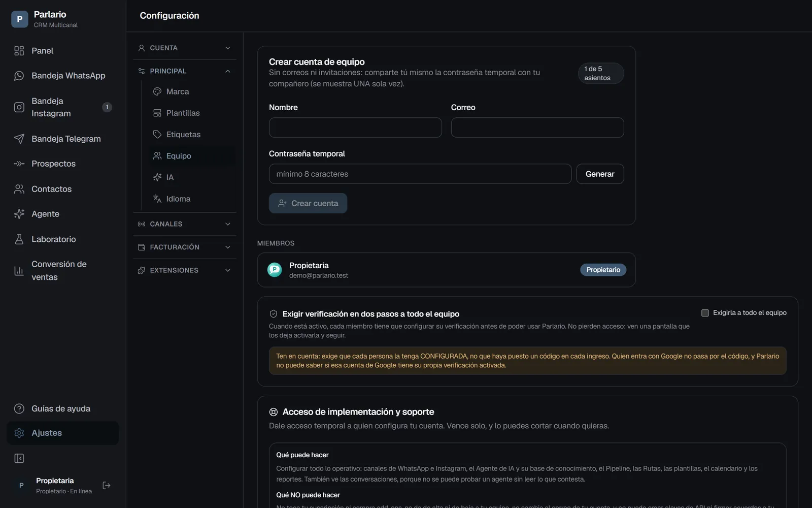The height and width of the screenshot is (508, 812).
Task: Collapse the sidebar with the panel icon
Action: pyautogui.click(x=19, y=459)
